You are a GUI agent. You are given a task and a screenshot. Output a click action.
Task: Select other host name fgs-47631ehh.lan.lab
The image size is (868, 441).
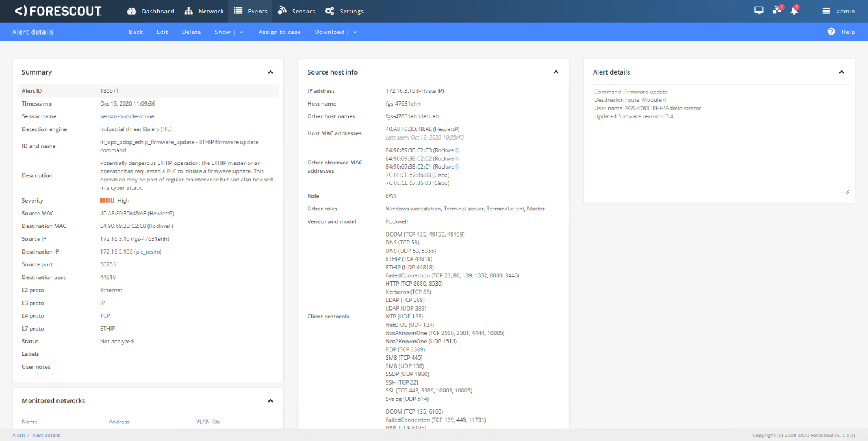click(x=412, y=116)
